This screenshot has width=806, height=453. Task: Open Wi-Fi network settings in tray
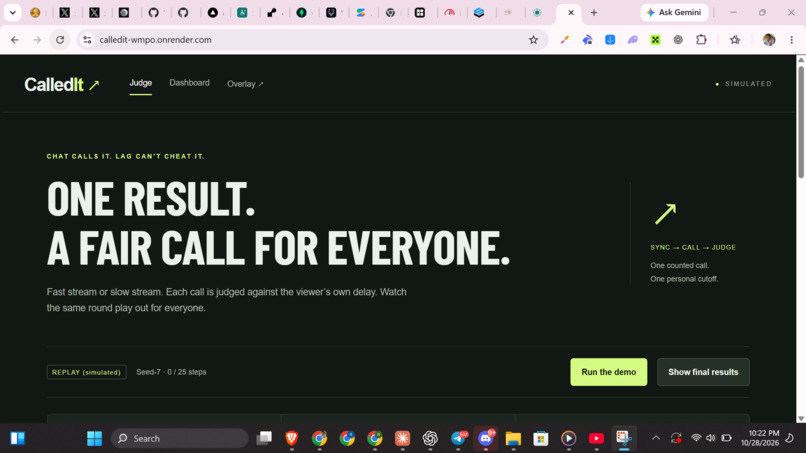696,438
